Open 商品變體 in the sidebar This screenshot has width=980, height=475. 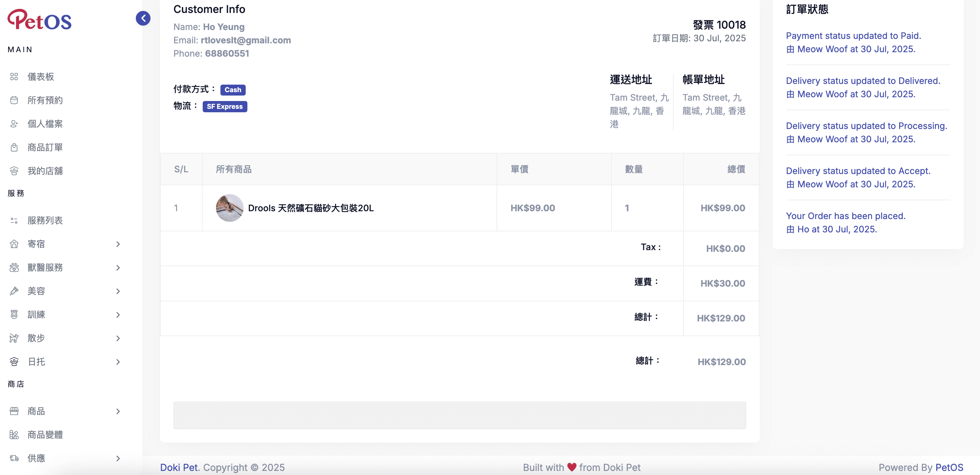[x=45, y=435]
